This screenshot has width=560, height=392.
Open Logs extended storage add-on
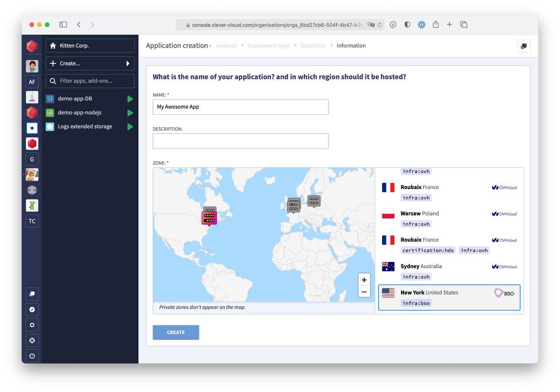tap(85, 126)
